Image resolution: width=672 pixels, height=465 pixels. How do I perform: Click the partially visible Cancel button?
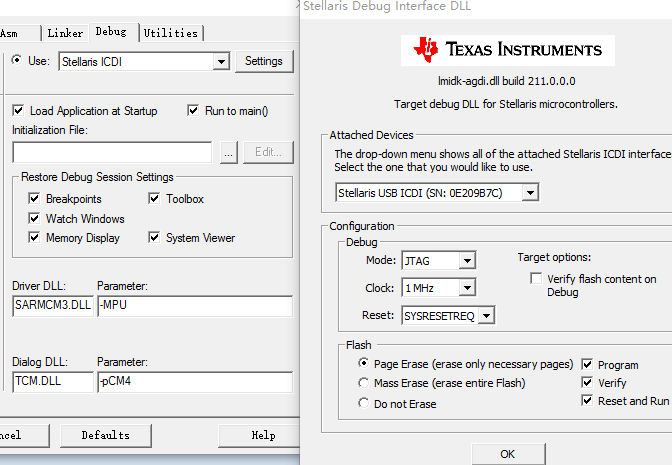(x=24, y=436)
